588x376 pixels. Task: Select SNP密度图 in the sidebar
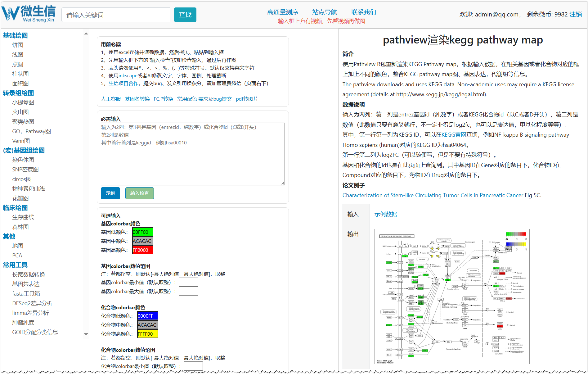[25, 170]
